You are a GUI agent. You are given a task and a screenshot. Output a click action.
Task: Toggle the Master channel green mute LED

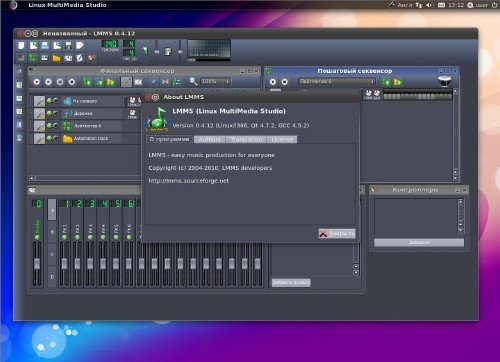coord(37,237)
